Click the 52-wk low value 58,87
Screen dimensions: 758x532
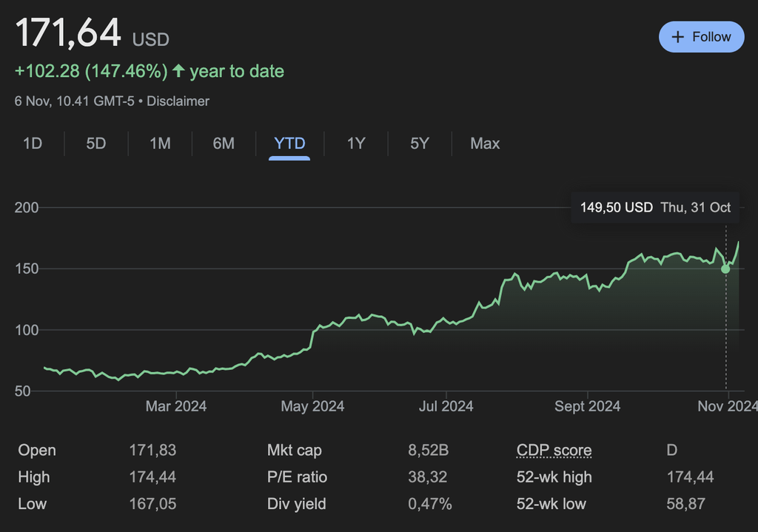[x=685, y=504]
